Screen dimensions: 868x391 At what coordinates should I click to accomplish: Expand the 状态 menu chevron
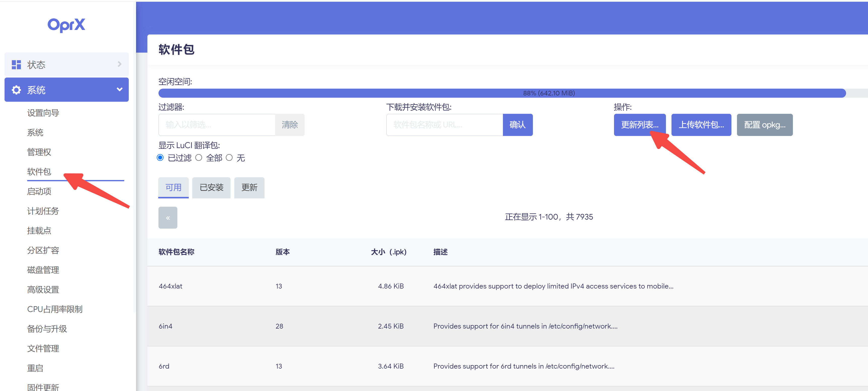tap(119, 64)
